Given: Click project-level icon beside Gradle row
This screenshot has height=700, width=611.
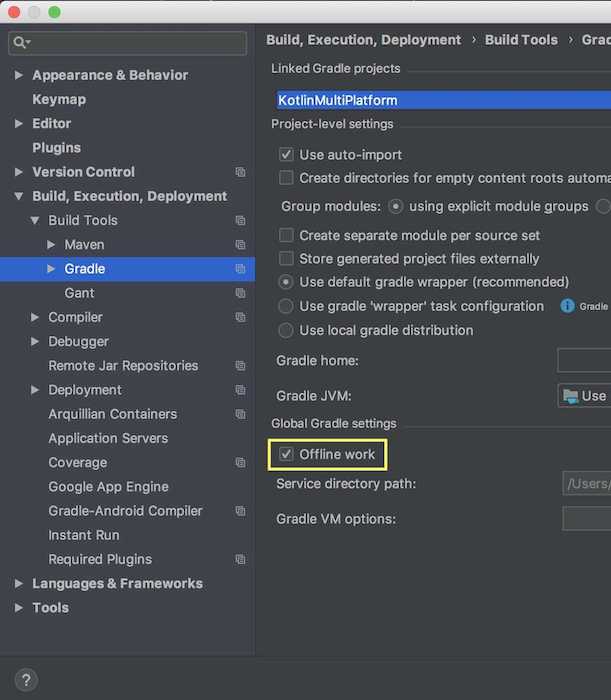Looking at the screenshot, I should pos(240,269).
